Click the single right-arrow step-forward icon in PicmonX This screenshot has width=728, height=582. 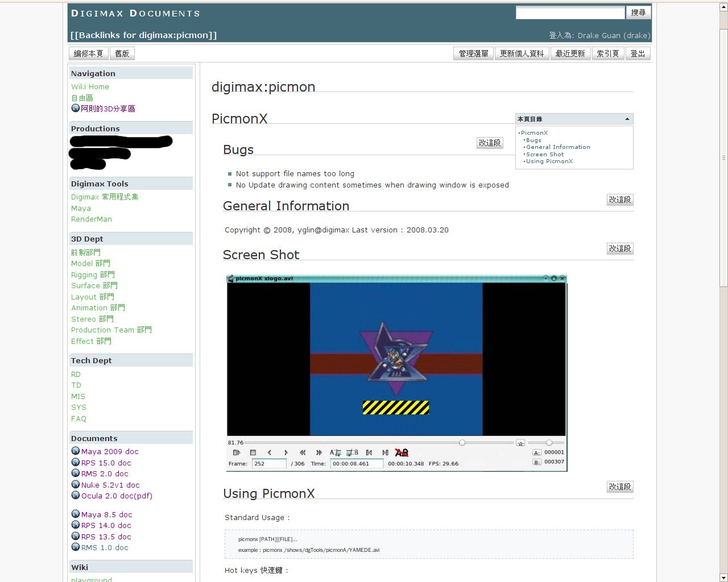(286, 452)
